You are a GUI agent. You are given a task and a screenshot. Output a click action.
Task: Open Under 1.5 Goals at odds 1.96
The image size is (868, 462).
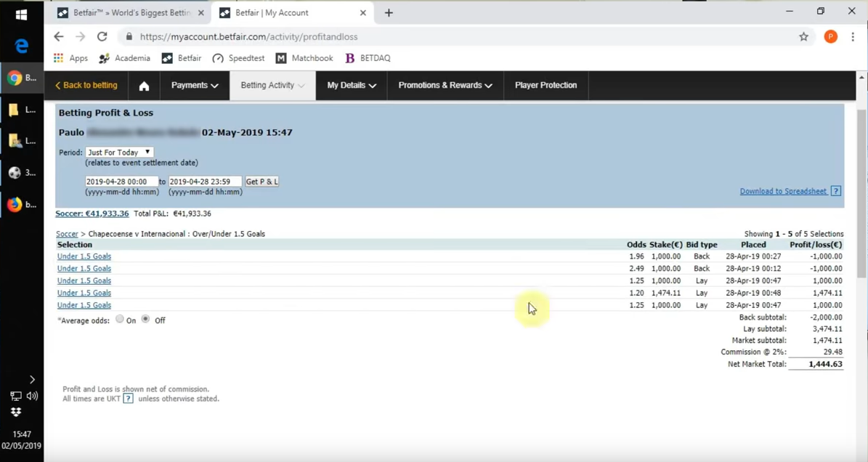coord(84,256)
